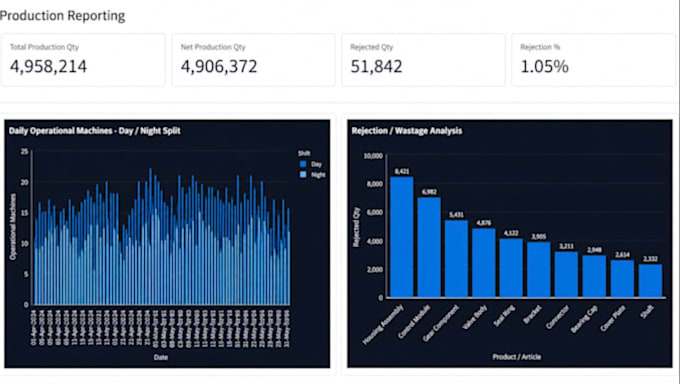The height and width of the screenshot is (384, 680).
Task: Click the 8,000 tick on Rejected Qty axis
Action: click(x=375, y=184)
